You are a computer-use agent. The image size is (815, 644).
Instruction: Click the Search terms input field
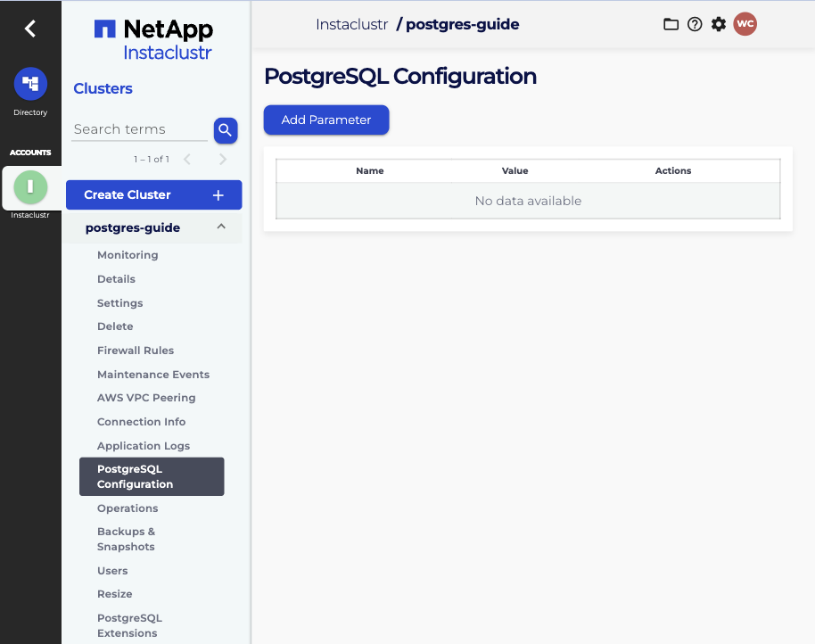tap(139, 129)
